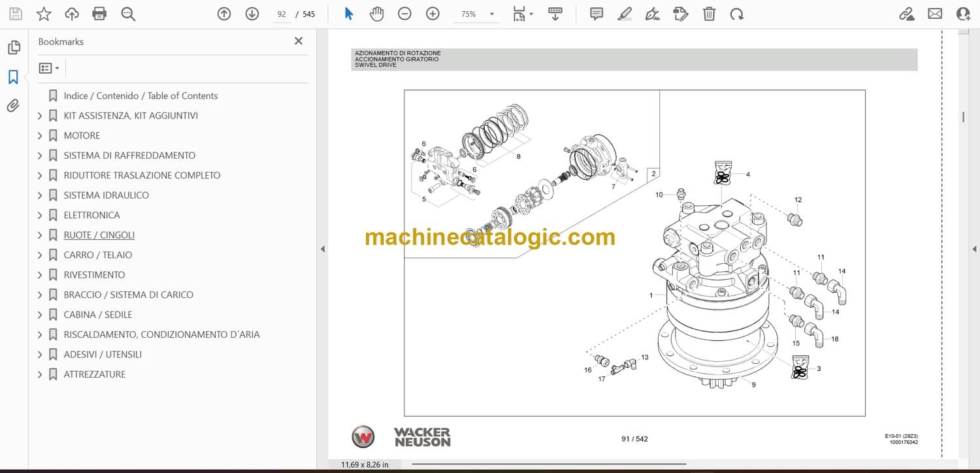This screenshot has height=473, width=980.
Task: Go to next page arrow
Action: [252, 14]
